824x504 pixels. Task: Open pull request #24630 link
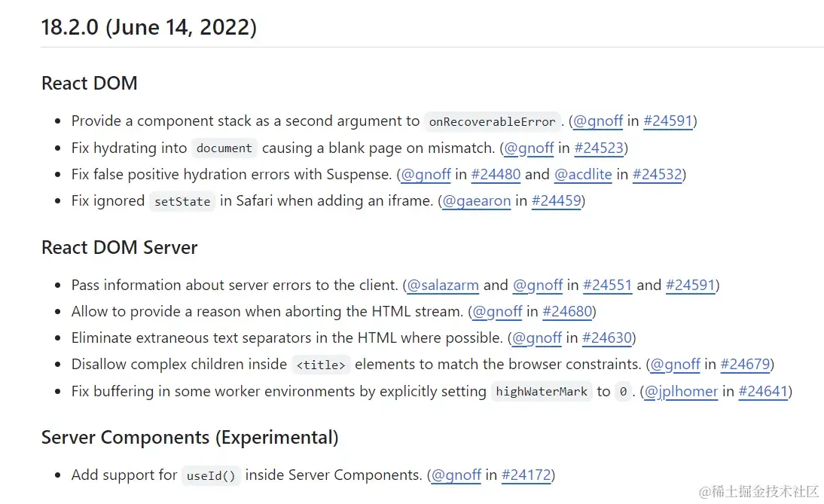pyautogui.click(x=606, y=338)
